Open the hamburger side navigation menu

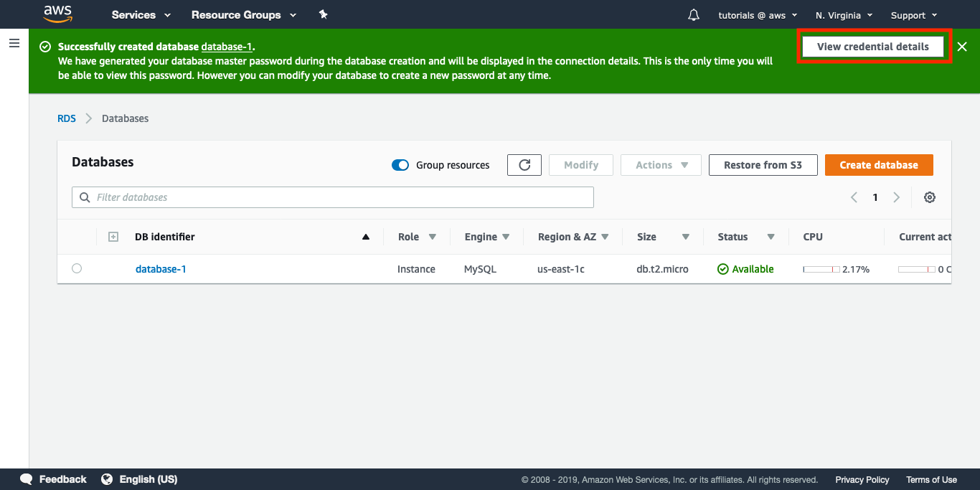coord(14,44)
